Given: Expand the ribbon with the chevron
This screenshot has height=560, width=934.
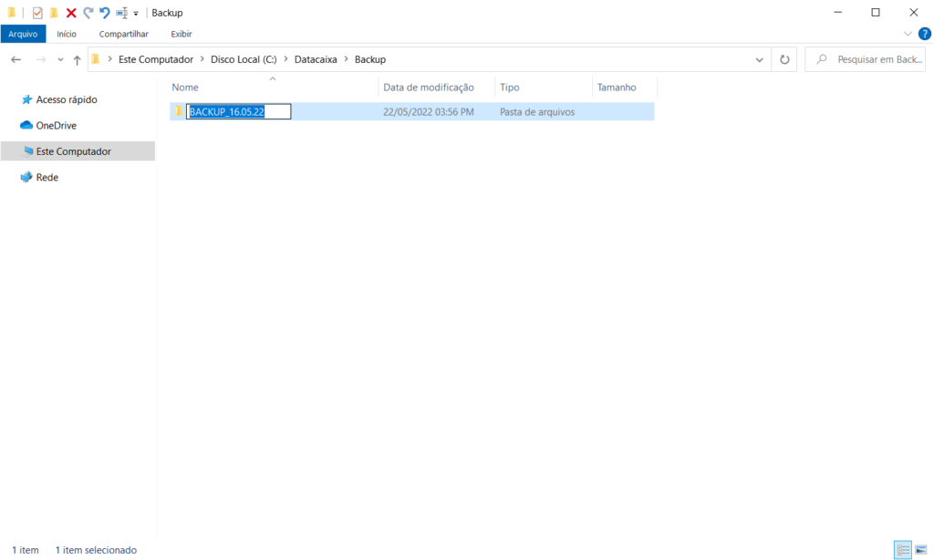Looking at the screenshot, I should pos(908,34).
